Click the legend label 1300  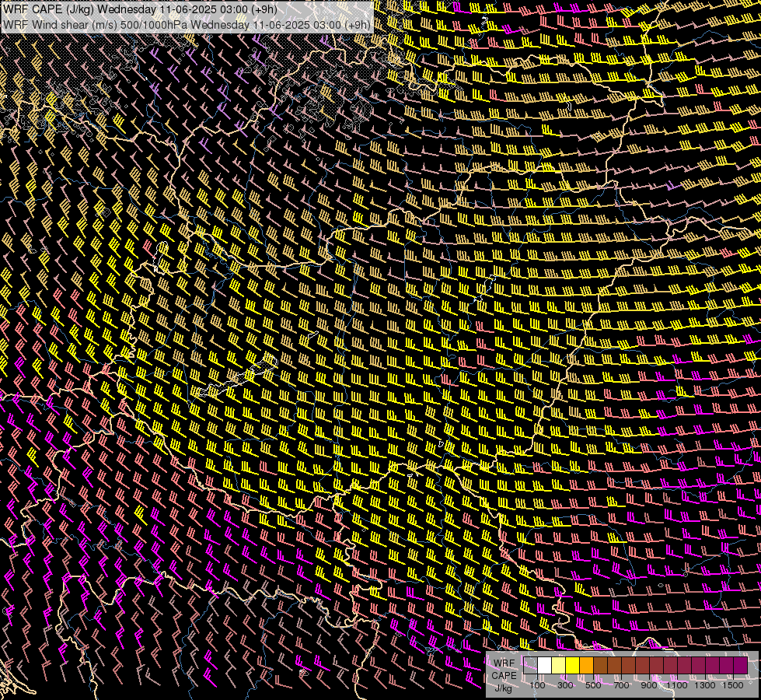click(x=705, y=685)
